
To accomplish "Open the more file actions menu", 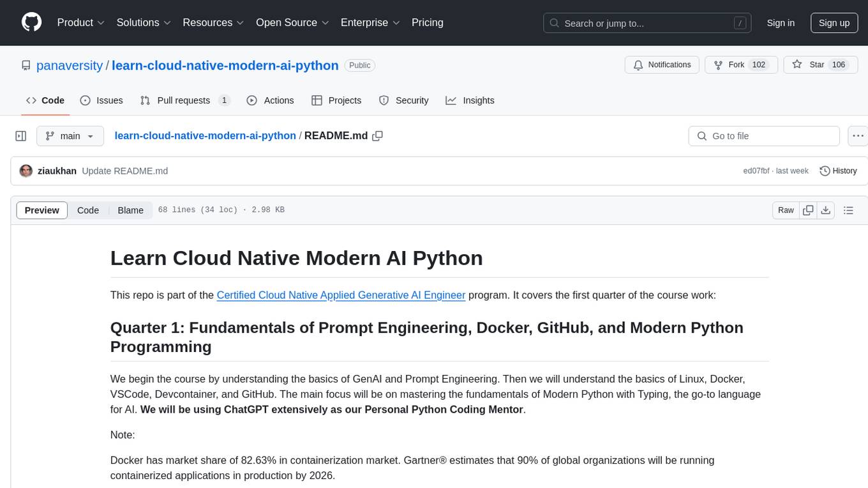I will [x=858, y=136].
